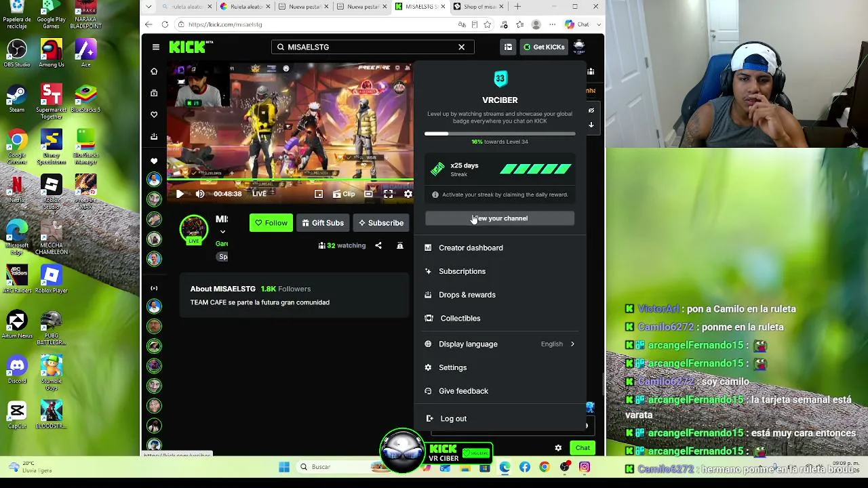Viewport: 868px width, 488px height.
Task: Open Google Chrome in the taskbar
Action: point(545,467)
